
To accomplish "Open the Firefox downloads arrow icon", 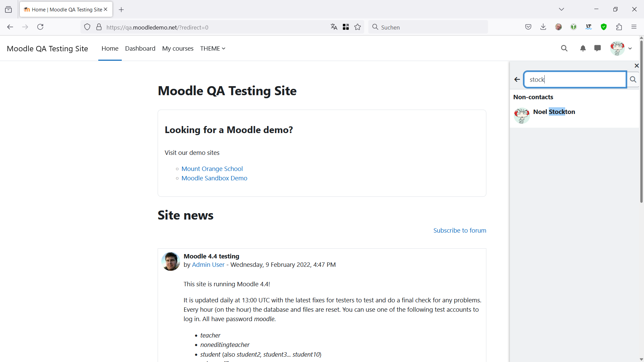I will 543,27.
